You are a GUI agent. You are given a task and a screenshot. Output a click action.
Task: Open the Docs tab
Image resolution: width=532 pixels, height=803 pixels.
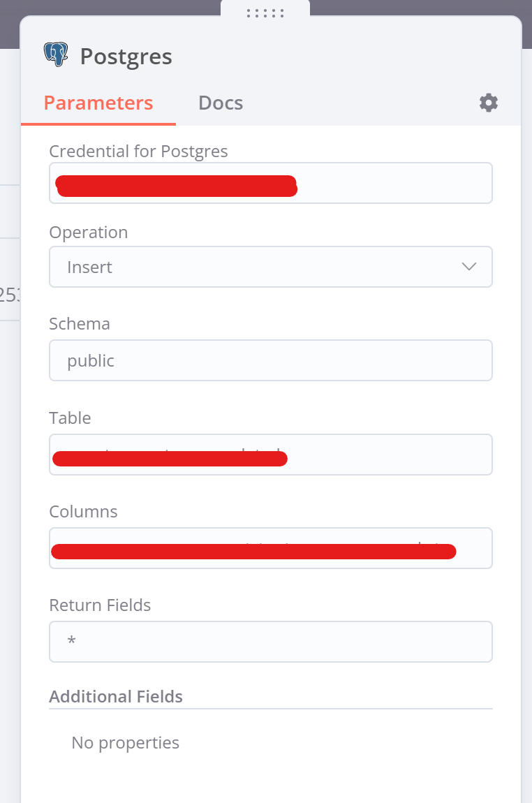pyautogui.click(x=221, y=103)
